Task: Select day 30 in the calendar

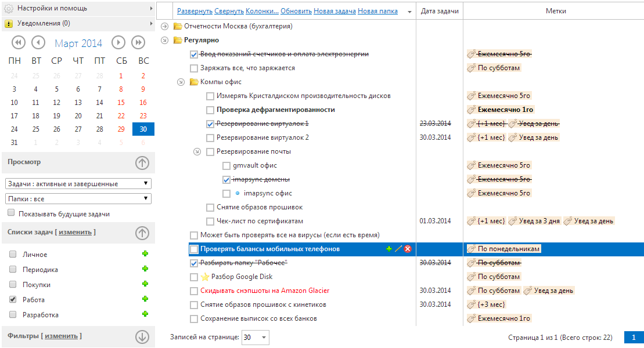Action: coord(143,129)
